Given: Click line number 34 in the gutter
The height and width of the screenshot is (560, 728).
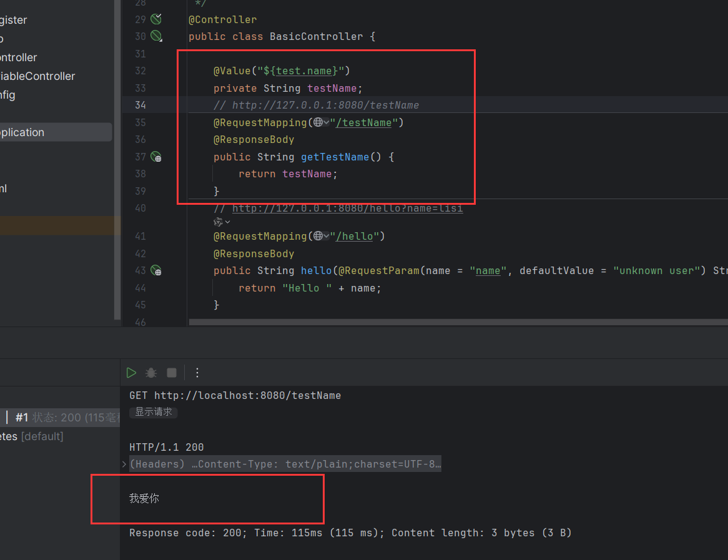Looking at the screenshot, I should point(140,105).
